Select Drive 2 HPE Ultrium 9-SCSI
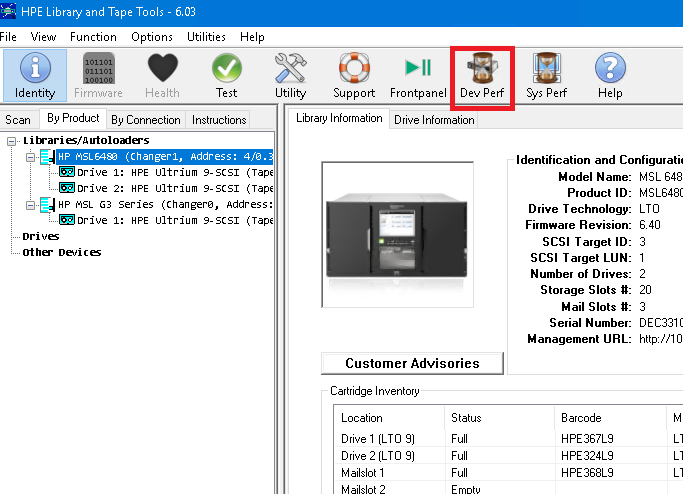The width and height of the screenshot is (683, 494). (175, 189)
